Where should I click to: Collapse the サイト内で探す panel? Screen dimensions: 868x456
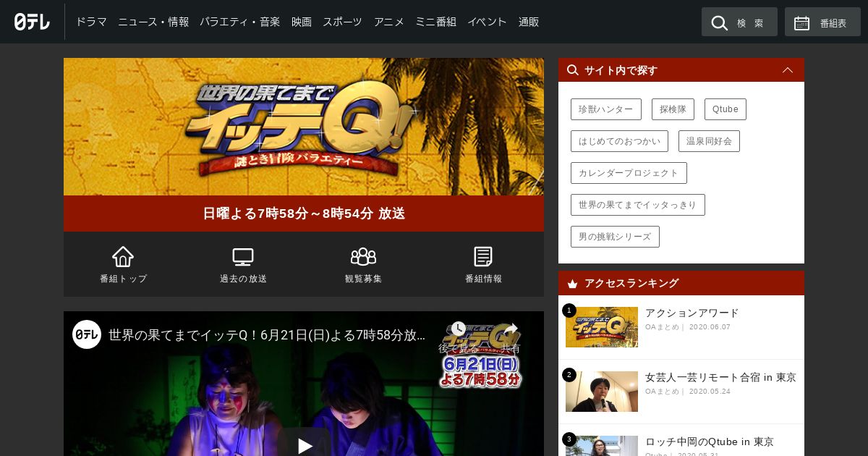788,70
